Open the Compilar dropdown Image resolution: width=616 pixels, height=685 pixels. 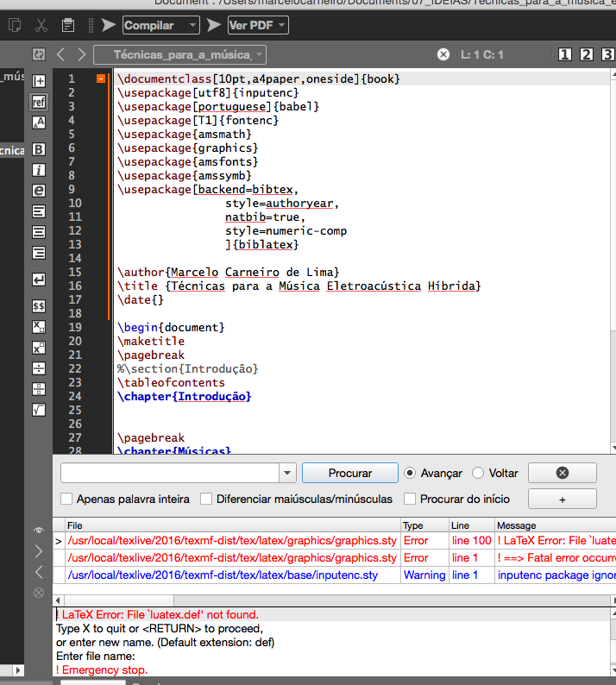pos(161,25)
